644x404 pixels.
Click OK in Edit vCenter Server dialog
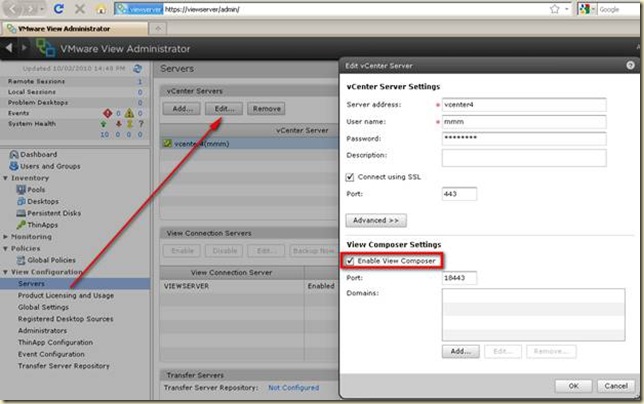tap(573, 386)
